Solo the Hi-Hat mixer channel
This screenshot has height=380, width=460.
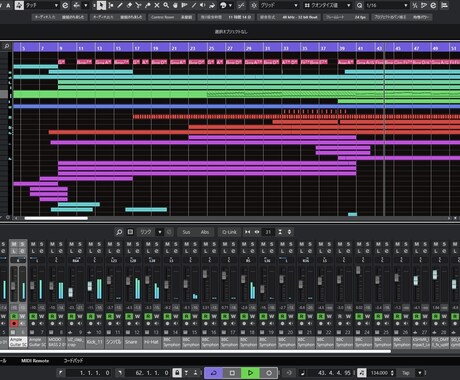coord(157,244)
